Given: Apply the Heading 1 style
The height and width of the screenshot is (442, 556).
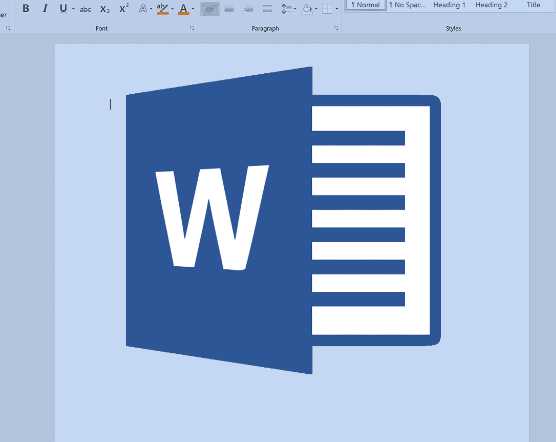Looking at the screenshot, I should tap(449, 5).
